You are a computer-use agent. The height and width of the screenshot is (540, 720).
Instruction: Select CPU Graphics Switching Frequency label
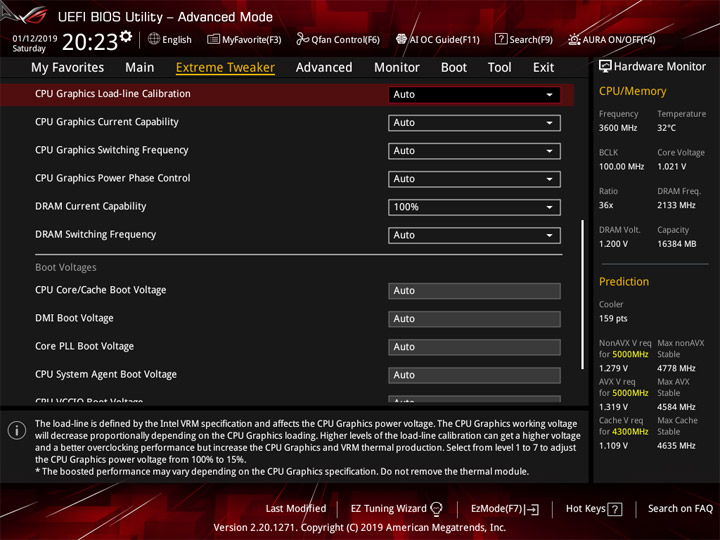112,150
